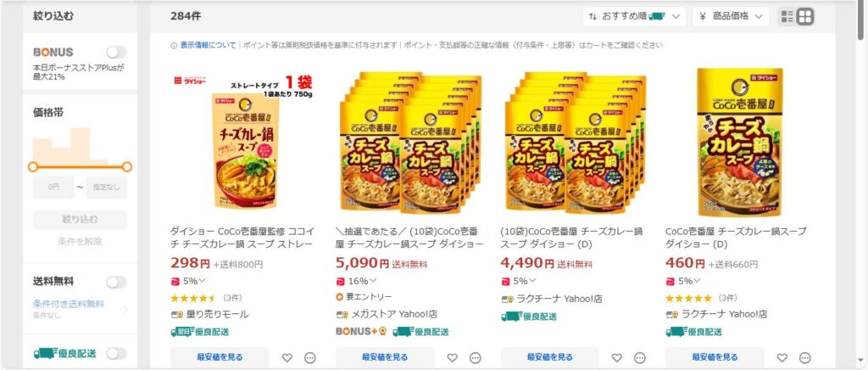The image size is (868, 370).
Task: Toggle the BONUS store filter switch
Action: [116, 52]
